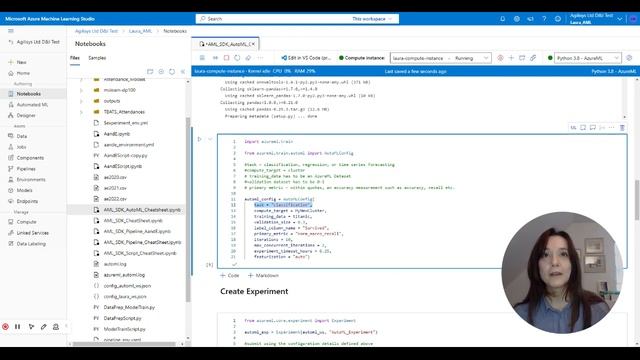The image size is (640, 360).
Task: Select AML_SDK_AutoML notebook tab
Action: [225, 44]
